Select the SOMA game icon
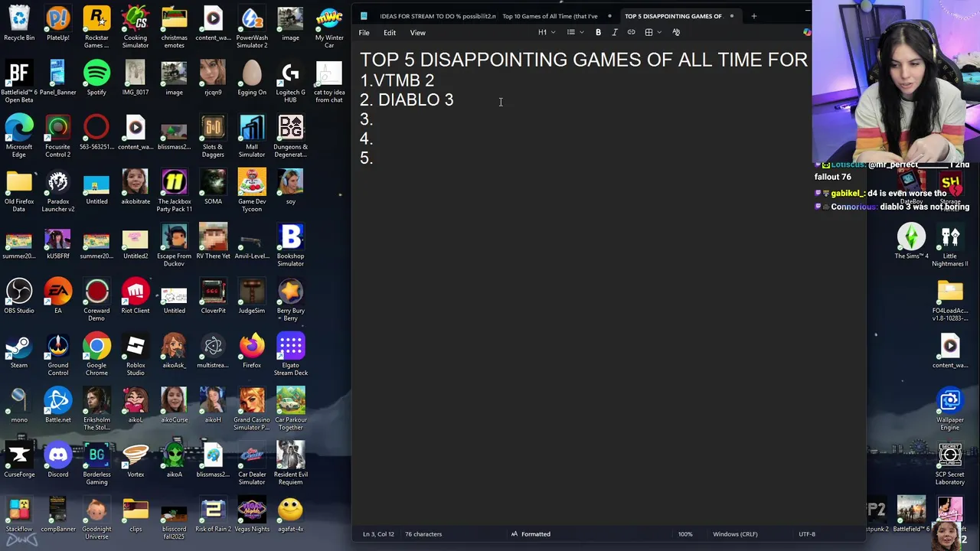The image size is (980, 551). (213, 187)
